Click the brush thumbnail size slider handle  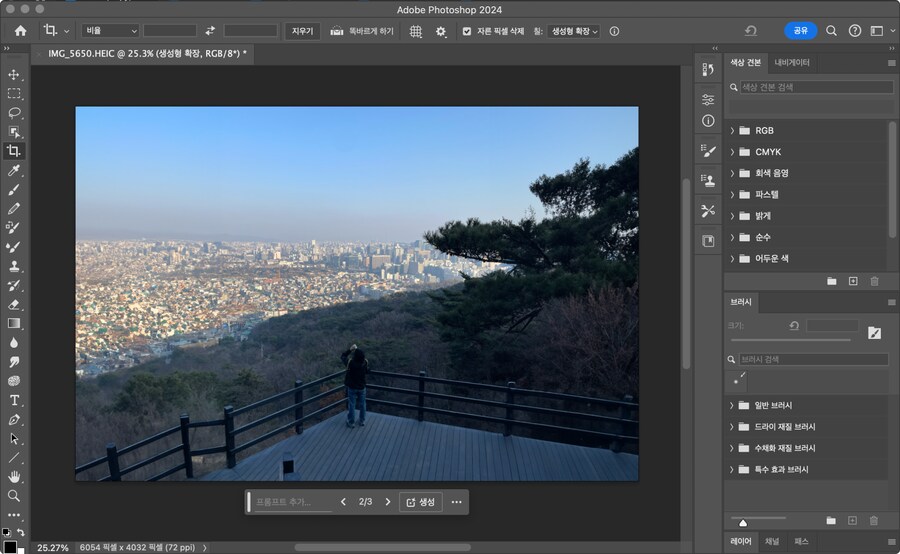point(742,522)
